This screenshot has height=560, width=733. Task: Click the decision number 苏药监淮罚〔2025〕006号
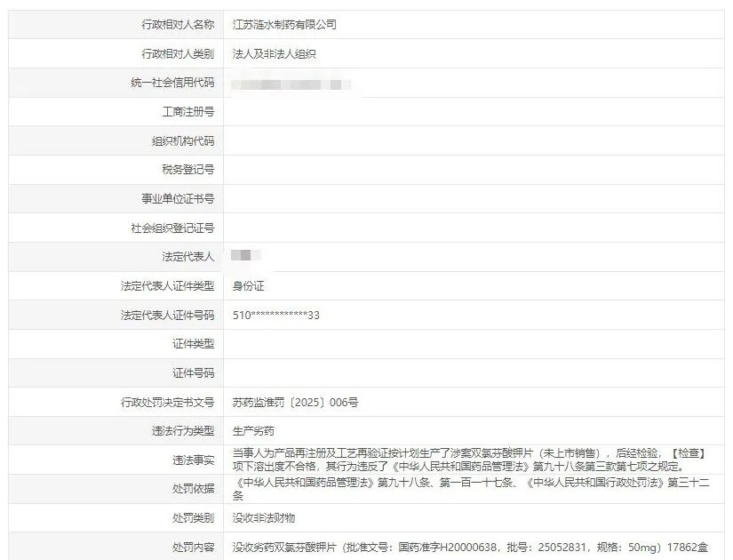[x=293, y=402]
